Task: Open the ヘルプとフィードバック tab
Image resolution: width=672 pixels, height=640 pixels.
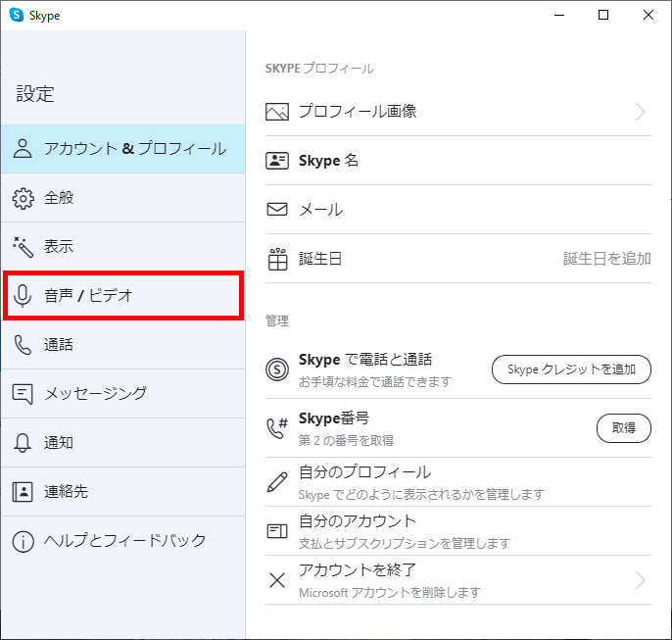Action: click(123, 541)
